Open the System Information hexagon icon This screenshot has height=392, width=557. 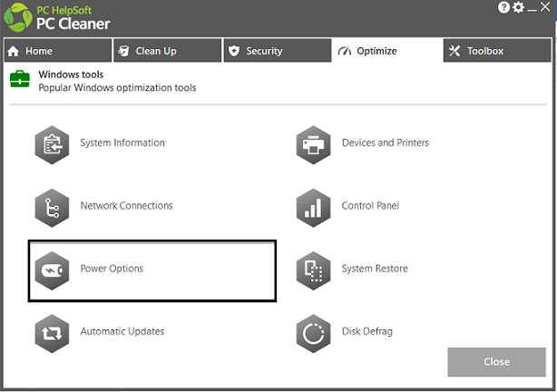[52, 145]
